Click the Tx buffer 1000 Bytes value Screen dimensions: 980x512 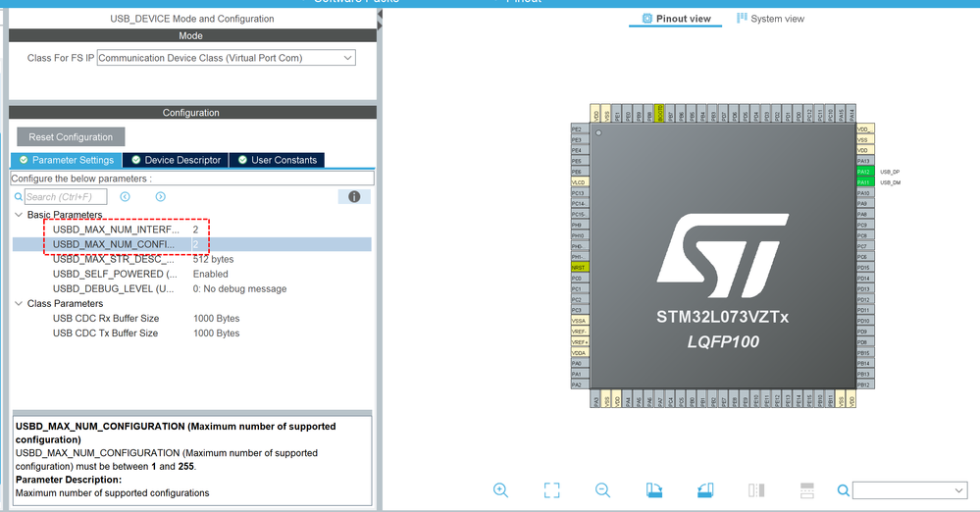click(216, 333)
